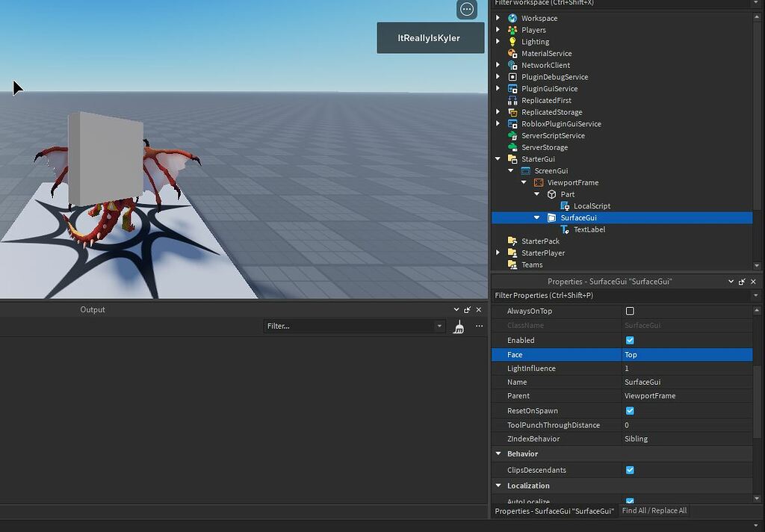Open Output panel more options ellipsis
Screen dimensions: 765x532
479,327
